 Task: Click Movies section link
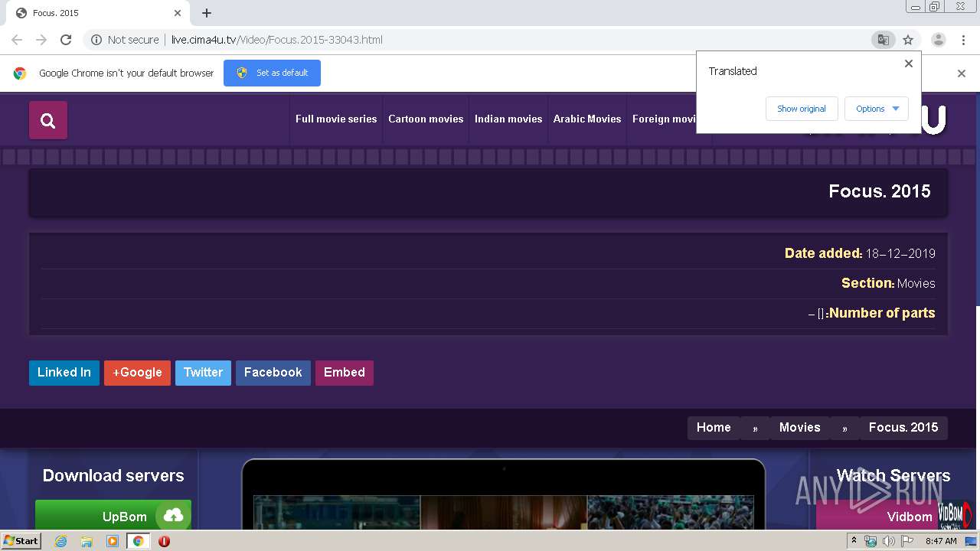pos(916,284)
